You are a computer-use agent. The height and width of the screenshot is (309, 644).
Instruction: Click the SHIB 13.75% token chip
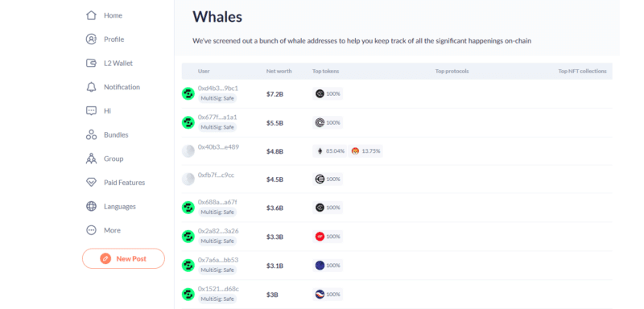[x=365, y=151]
